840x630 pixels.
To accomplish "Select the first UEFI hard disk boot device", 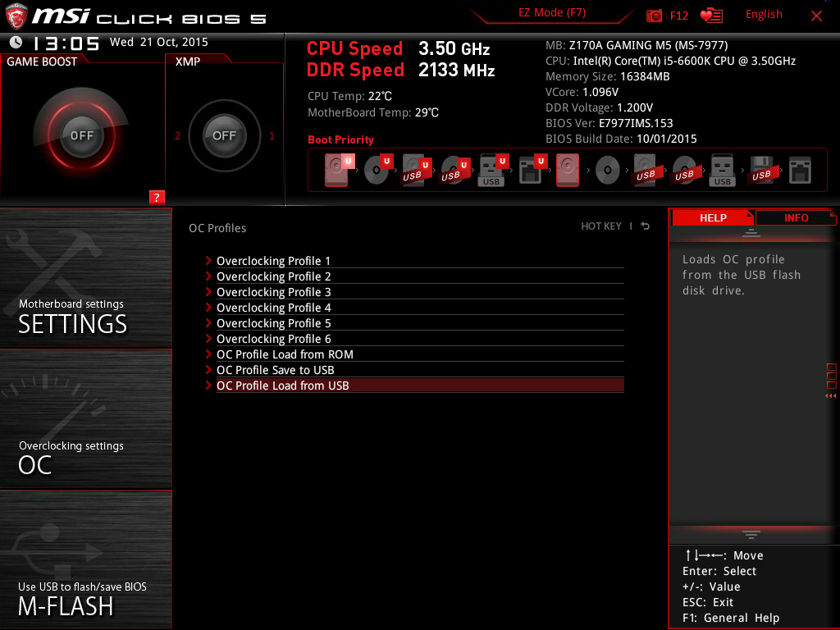I will pos(339,170).
